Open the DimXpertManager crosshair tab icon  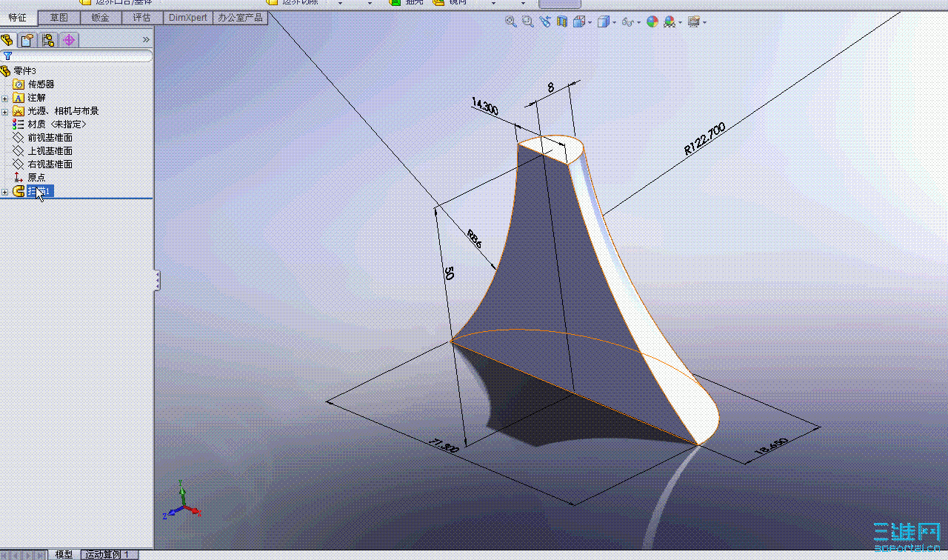click(69, 40)
